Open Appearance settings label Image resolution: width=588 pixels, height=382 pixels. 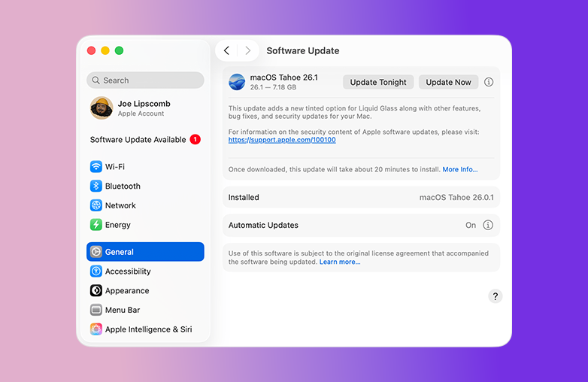click(127, 291)
